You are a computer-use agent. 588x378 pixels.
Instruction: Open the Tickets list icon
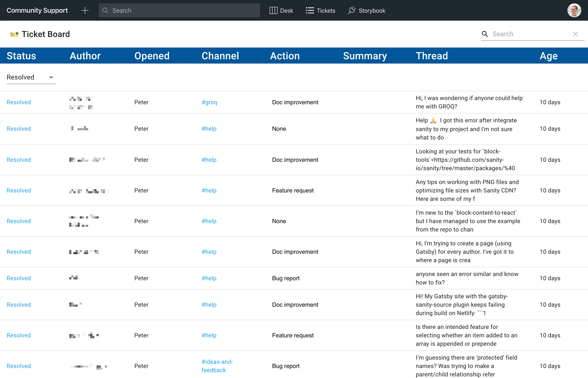pos(310,10)
